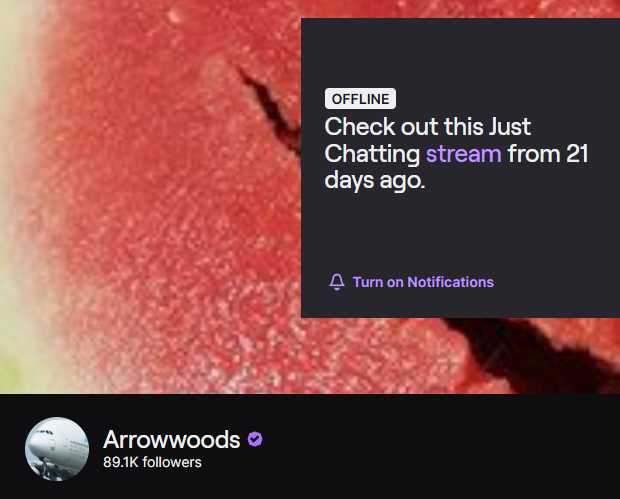Viewport: 620px width, 499px height.
Task: Click the purple verified checkmark badge
Action: 255,439
